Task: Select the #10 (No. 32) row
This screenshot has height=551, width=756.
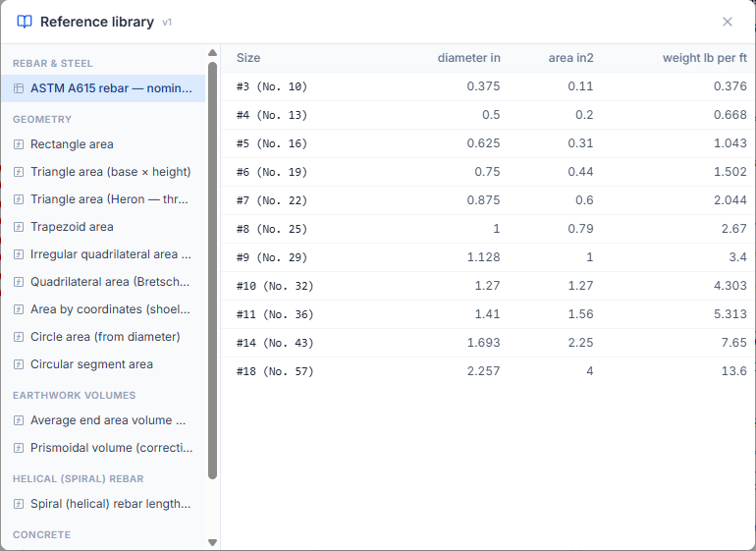Action: point(488,286)
